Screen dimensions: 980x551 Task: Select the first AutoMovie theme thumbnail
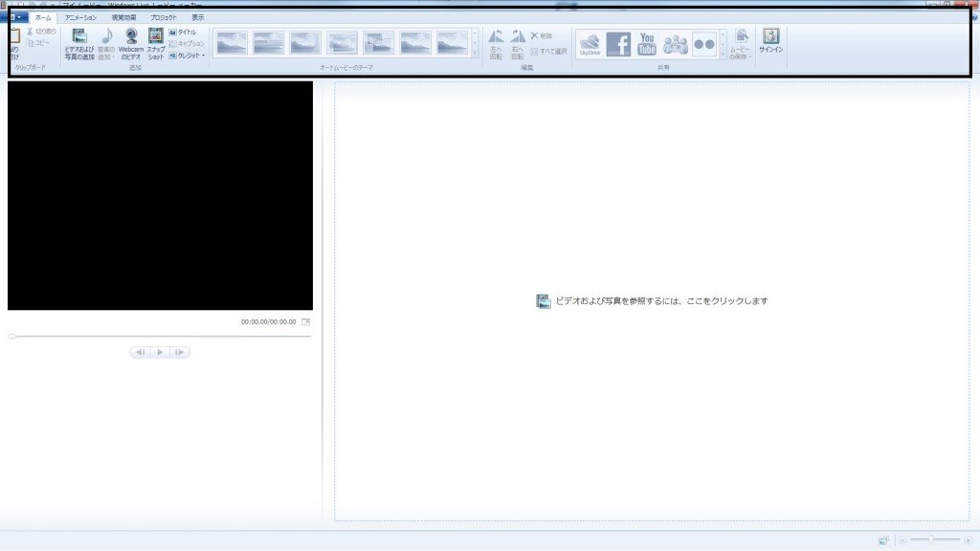click(x=232, y=43)
